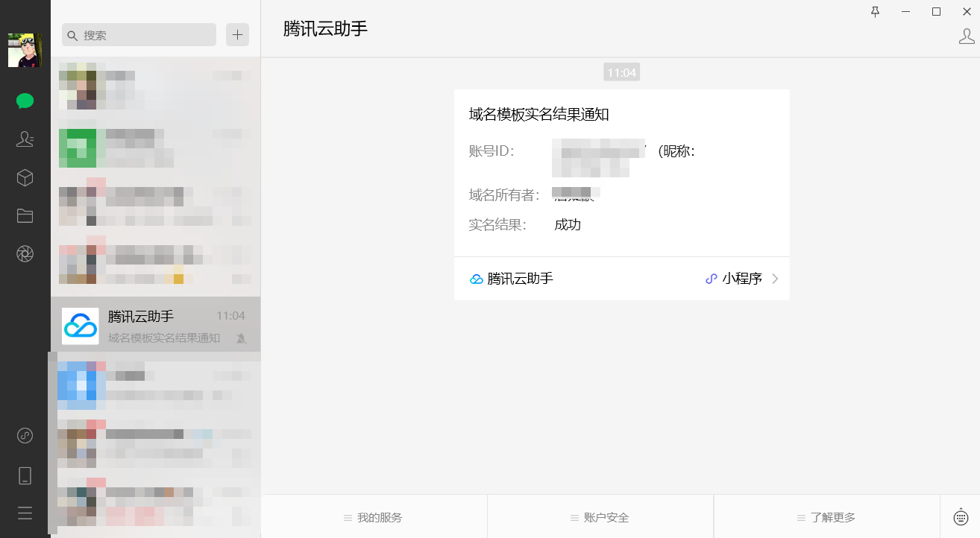Click the 实名结果 label in the message
The width and height of the screenshot is (980, 538).
(497, 224)
